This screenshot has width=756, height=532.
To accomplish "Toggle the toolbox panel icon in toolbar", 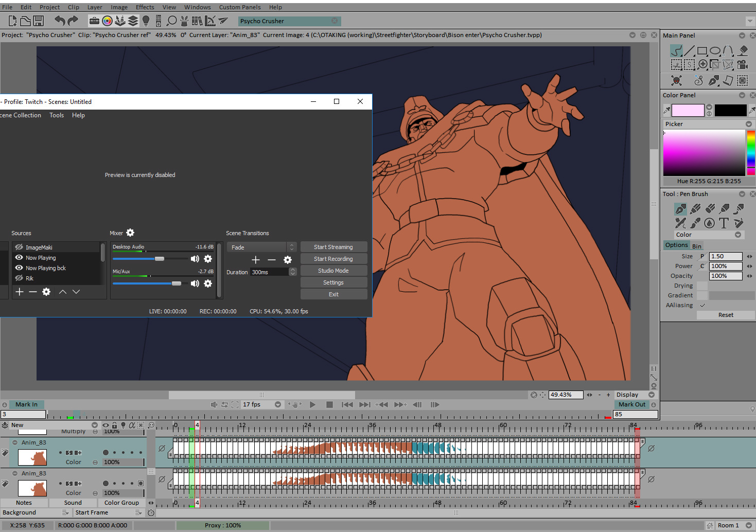I will point(94,21).
